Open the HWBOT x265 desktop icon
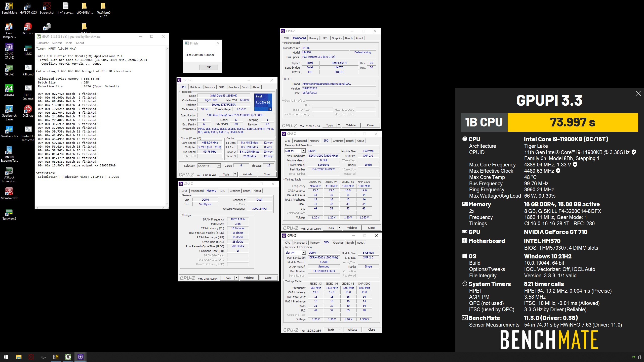Viewport: 644px width, 362px height. click(x=28, y=8)
